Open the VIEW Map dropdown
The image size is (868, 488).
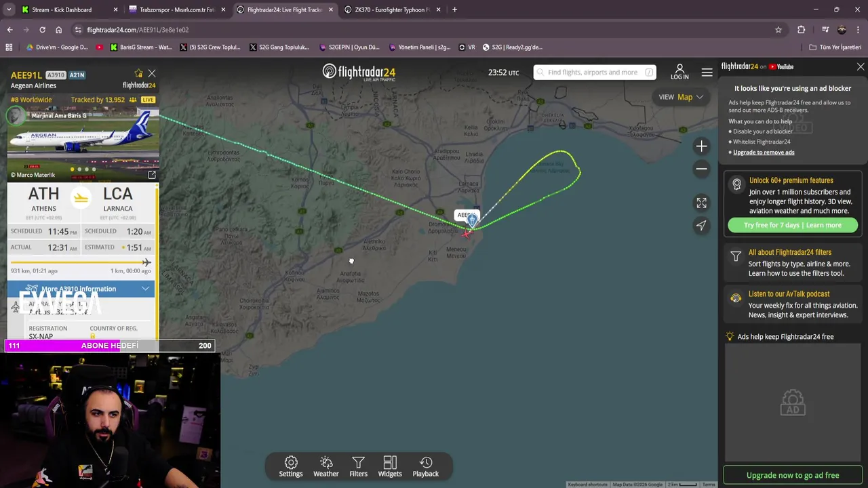click(x=681, y=97)
